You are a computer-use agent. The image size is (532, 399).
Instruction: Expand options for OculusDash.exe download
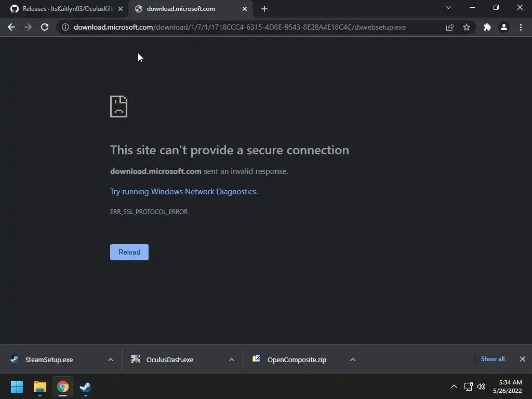pos(232,360)
